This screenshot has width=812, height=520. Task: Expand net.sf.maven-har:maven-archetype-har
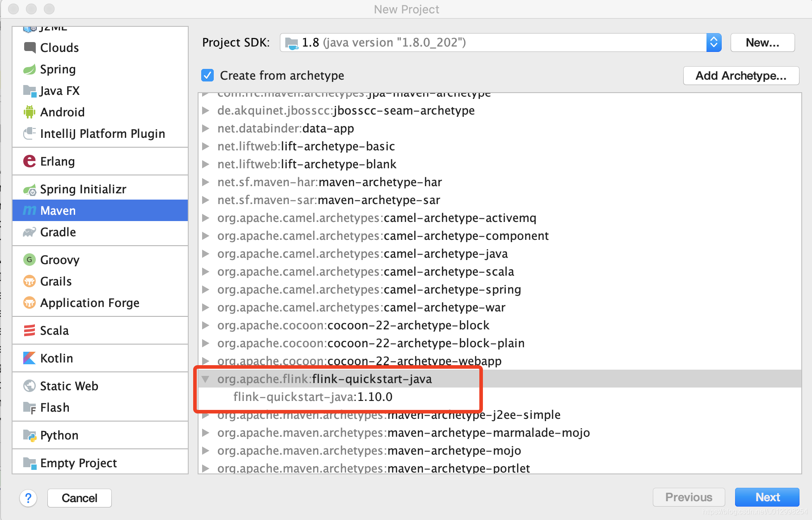(x=206, y=182)
